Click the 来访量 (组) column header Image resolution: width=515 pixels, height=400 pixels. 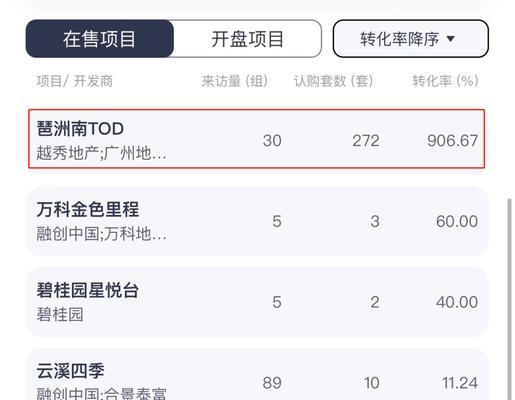tap(235, 81)
